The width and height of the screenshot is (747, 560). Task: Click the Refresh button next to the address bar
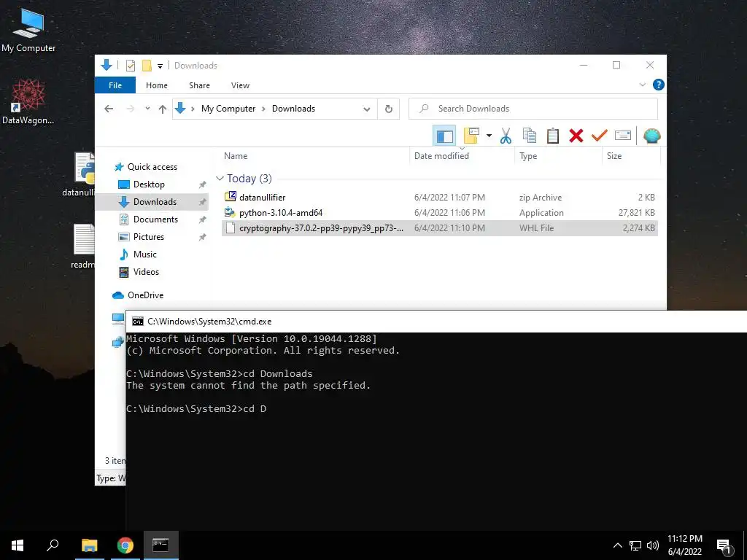389,109
